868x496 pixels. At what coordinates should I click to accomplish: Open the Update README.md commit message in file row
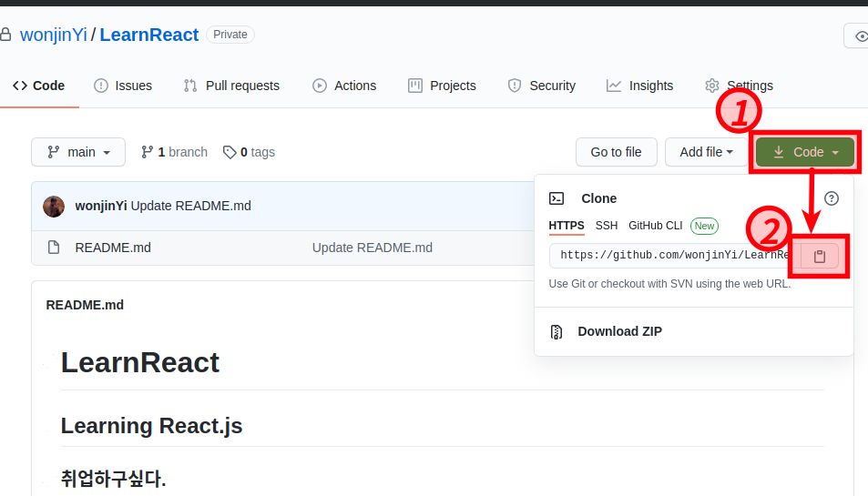click(372, 248)
